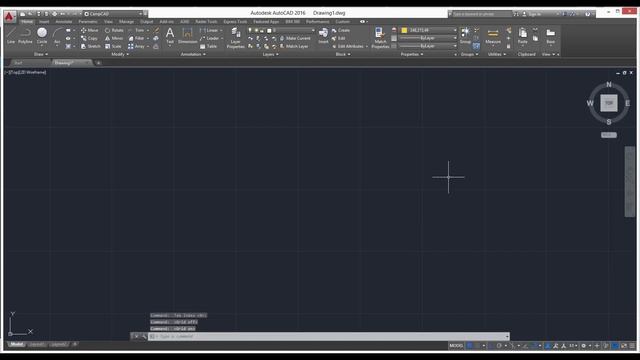Click the Leader annotation tool
Viewport: 640px width, 360px height.
click(209, 38)
